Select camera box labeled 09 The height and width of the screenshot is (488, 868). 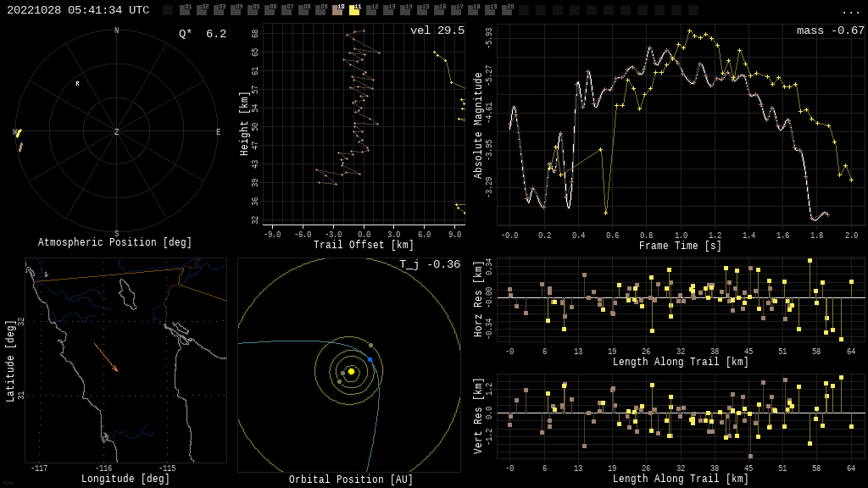click(x=320, y=10)
